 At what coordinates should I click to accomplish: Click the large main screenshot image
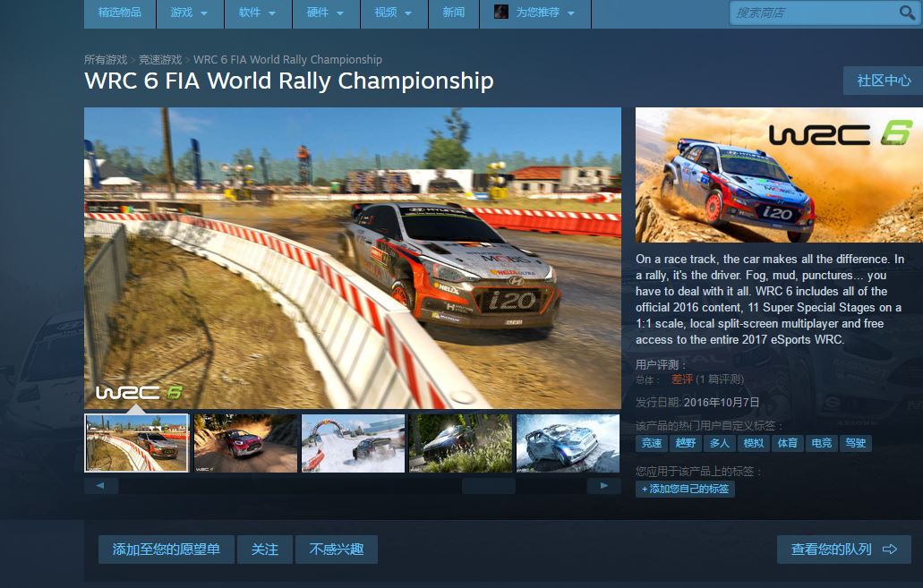(x=353, y=258)
